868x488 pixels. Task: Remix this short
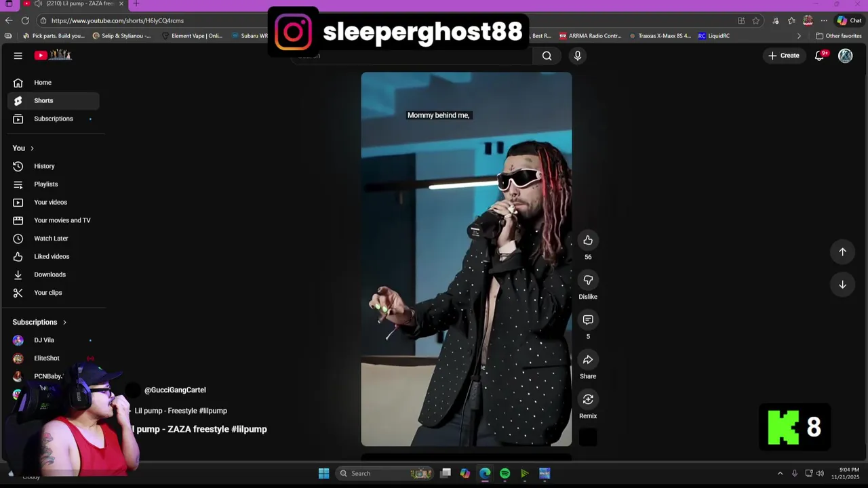pyautogui.click(x=588, y=399)
